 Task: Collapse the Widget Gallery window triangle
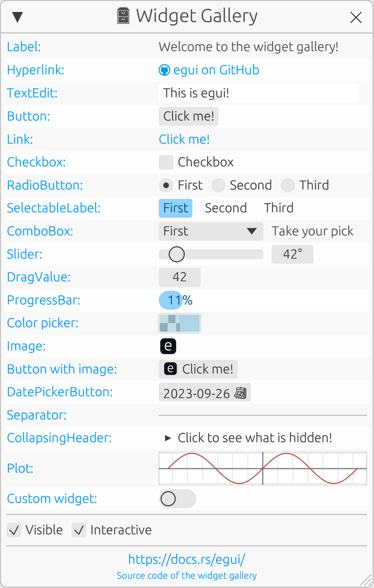(x=18, y=17)
